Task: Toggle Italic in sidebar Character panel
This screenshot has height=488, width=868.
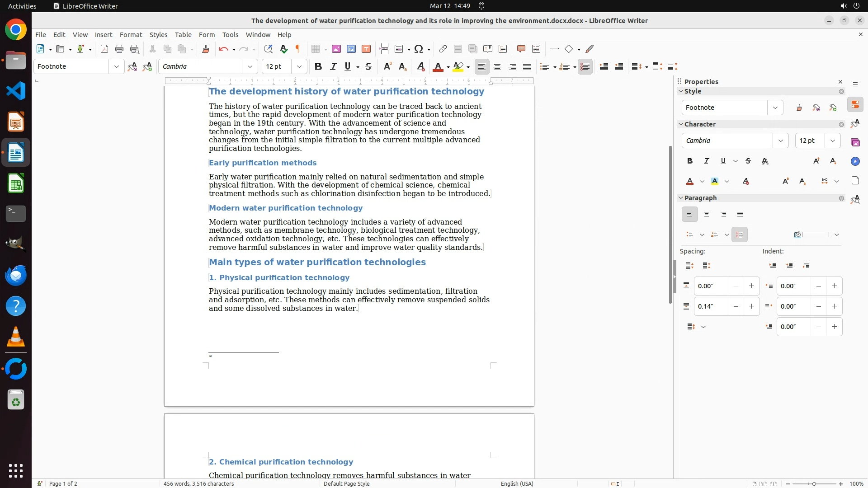Action: click(707, 161)
